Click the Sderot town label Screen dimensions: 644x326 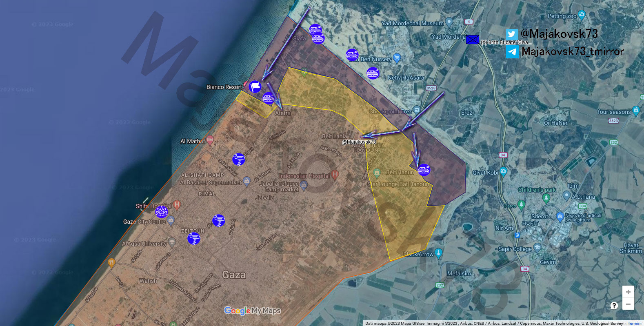540,216
